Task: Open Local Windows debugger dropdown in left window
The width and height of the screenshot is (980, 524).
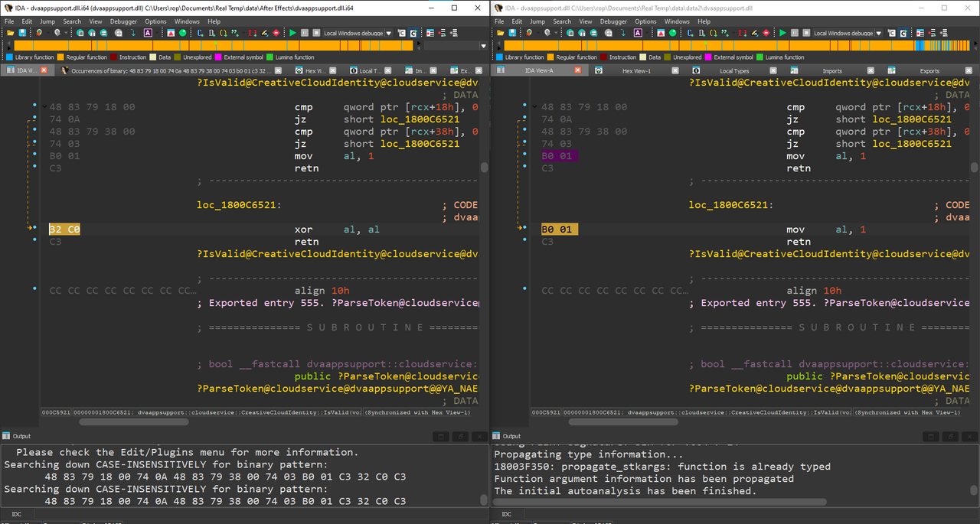Action: 389,34
